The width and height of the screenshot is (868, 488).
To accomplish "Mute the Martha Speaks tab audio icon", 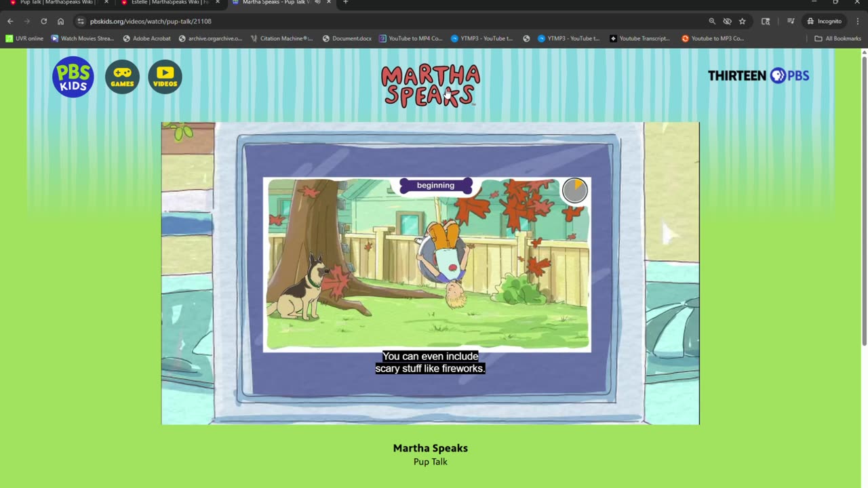I will (x=317, y=2).
